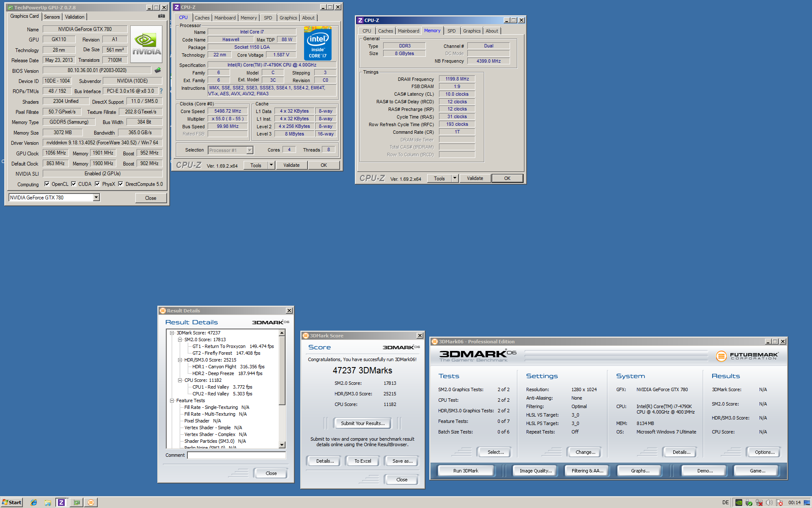Collapse the 3DMark Score tree node

point(172,333)
